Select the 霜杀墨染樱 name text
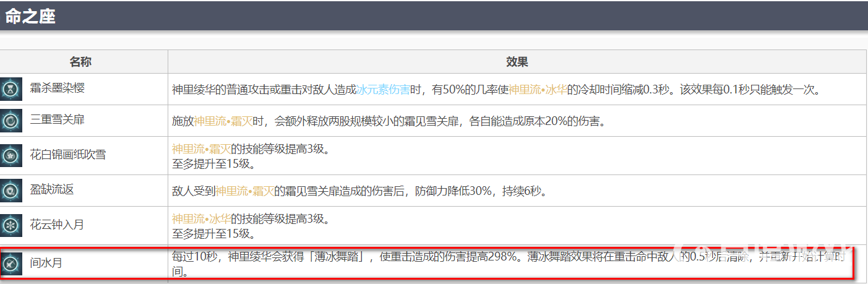This screenshot has width=868, height=284. click(58, 88)
